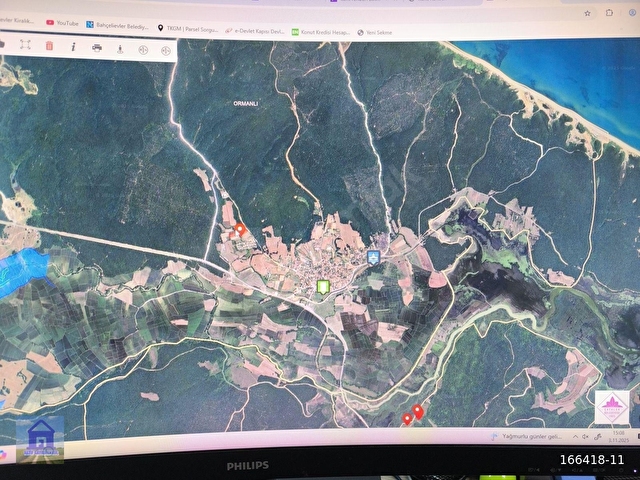Click the upper red pin at map bottom
Screen dimensions: 640x480
coord(418,412)
